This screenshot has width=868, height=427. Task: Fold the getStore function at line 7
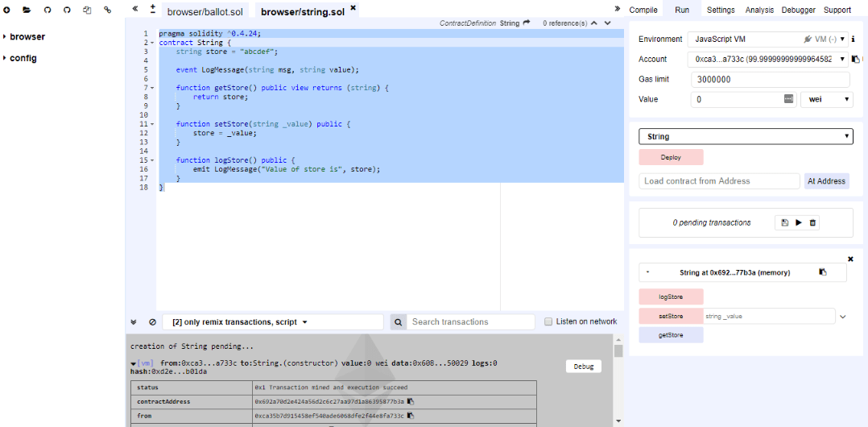click(x=151, y=88)
